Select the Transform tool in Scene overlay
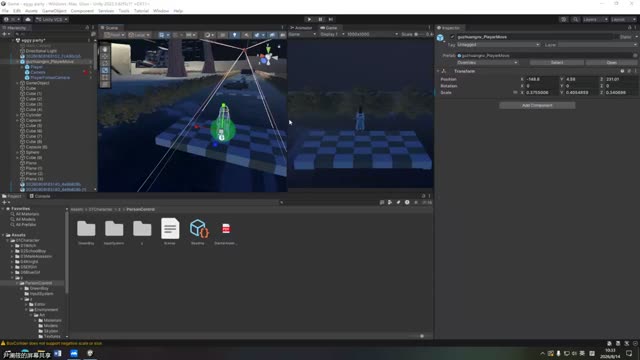 pos(105,84)
